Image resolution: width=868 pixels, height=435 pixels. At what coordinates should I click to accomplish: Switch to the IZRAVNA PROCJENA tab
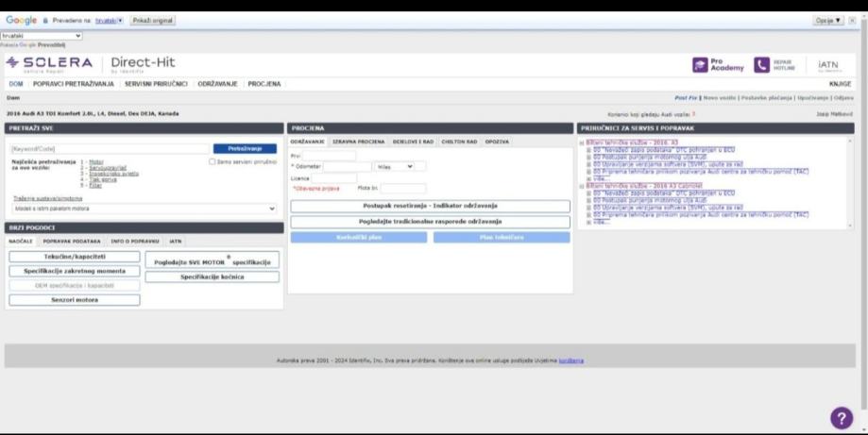(358, 142)
